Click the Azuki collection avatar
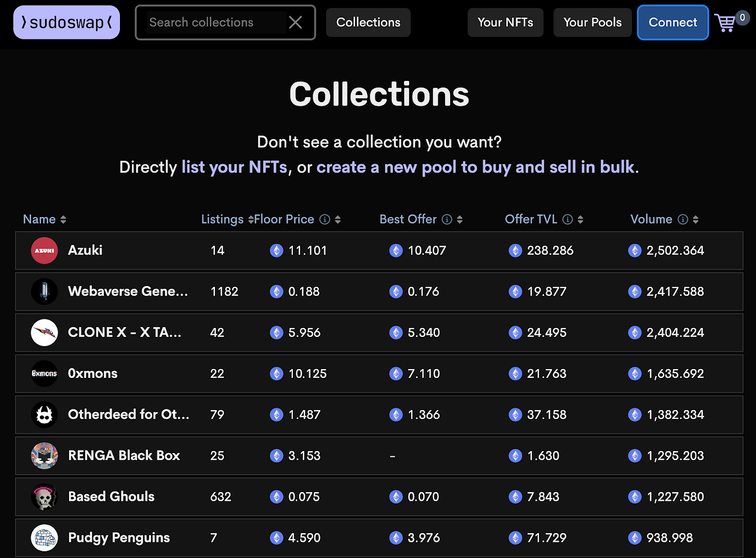756x558 pixels. pos(44,251)
